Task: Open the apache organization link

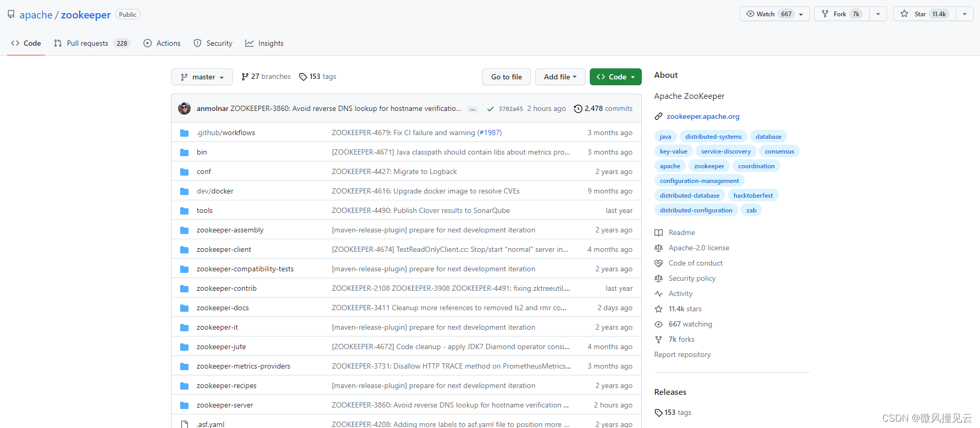Action: tap(36, 15)
